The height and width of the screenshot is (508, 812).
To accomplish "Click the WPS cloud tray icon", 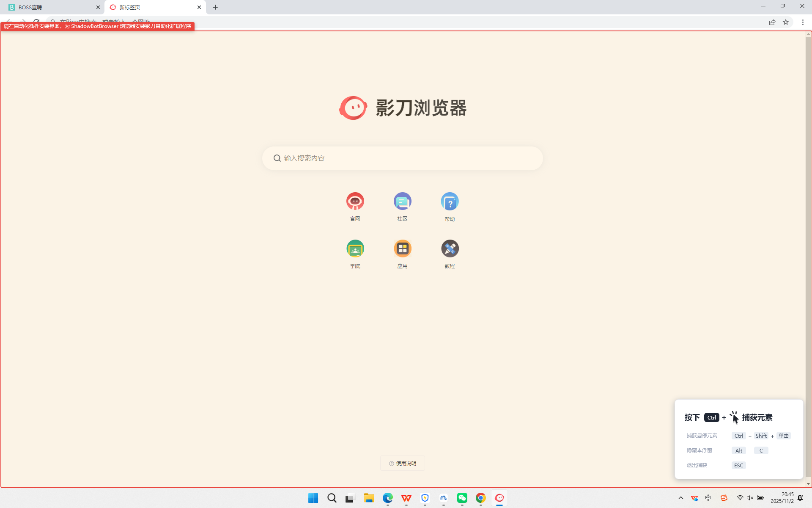I will 694,498.
